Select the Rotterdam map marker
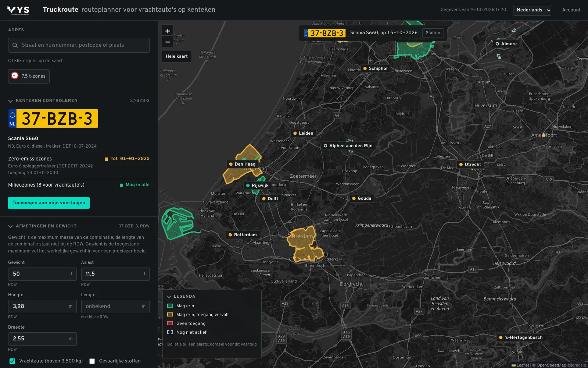This screenshot has height=368, width=588. pyautogui.click(x=243, y=235)
